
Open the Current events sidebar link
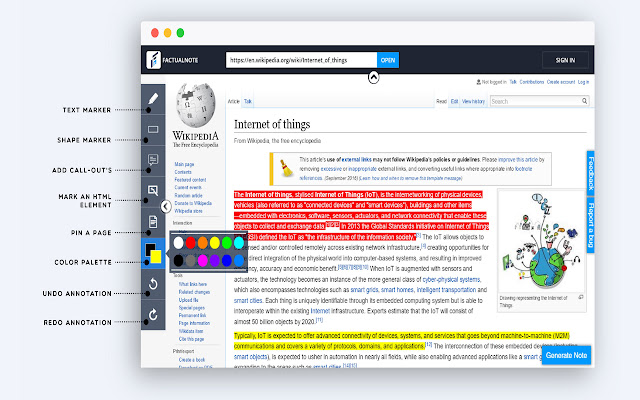click(x=188, y=187)
